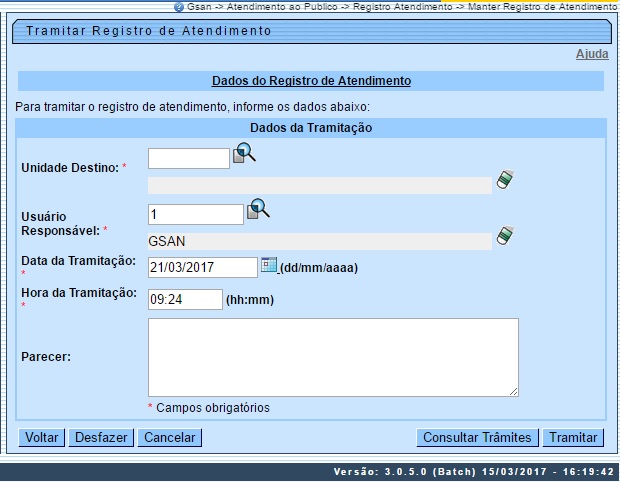Screen dimensions: 620x482
Task: Open the Ajuda help link
Action: pos(591,54)
